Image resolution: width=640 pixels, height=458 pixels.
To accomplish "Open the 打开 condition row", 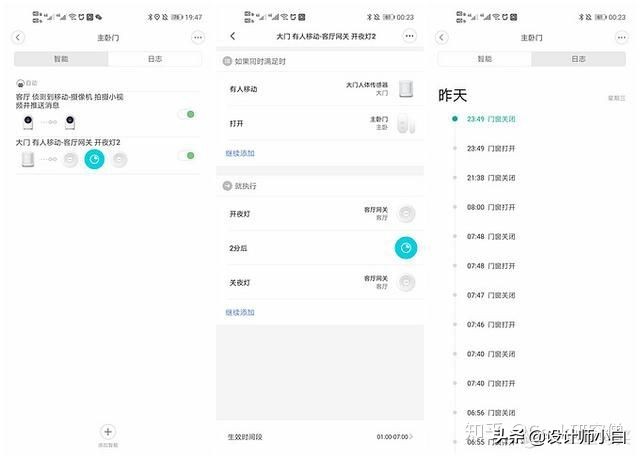I will 320,123.
